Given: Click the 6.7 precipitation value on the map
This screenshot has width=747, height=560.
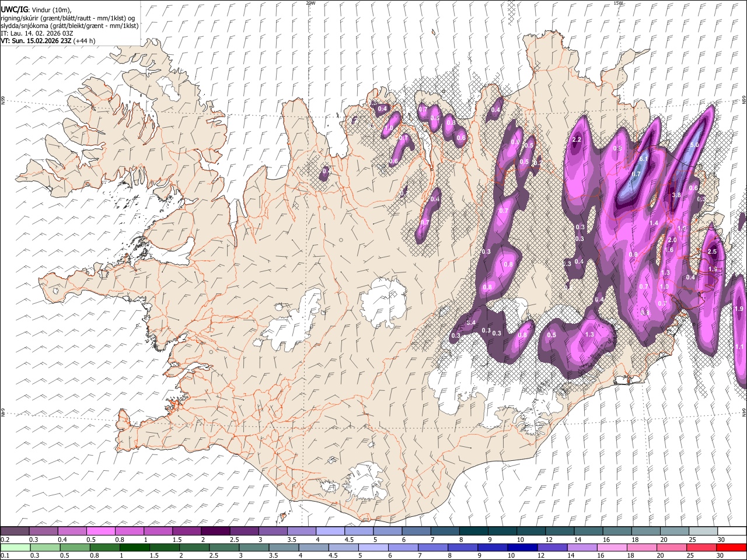Looking at the screenshot, I should pos(636,174).
